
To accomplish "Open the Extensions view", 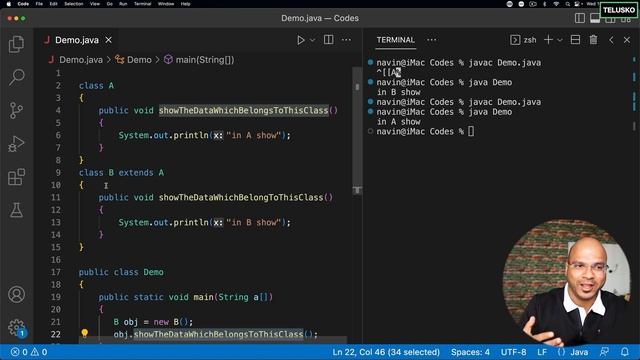I will [16, 177].
